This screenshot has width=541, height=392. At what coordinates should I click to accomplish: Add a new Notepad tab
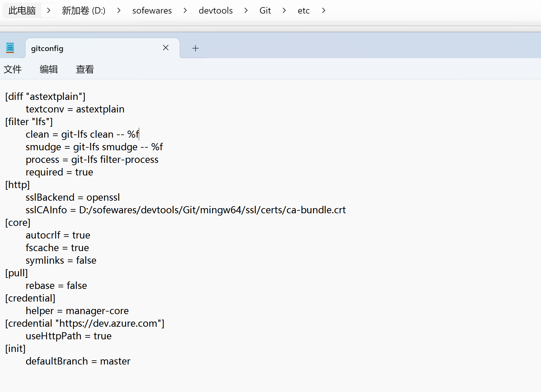point(195,48)
